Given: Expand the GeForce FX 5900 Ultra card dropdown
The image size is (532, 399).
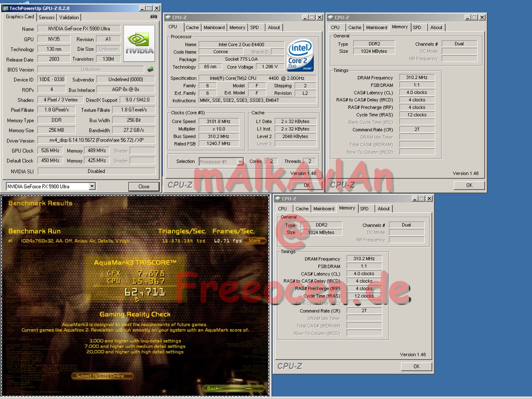Looking at the screenshot, I should [x=92, y=186].
